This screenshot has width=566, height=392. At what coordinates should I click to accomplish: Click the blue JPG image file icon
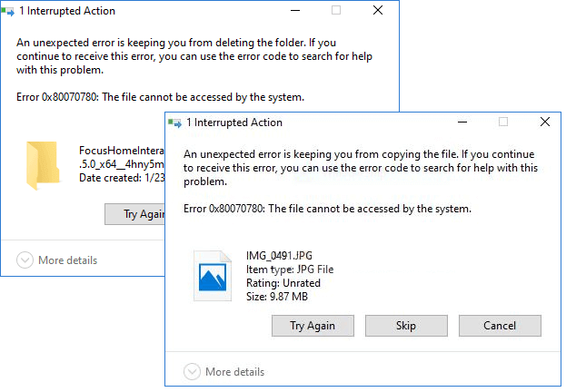tap(213, 276)
